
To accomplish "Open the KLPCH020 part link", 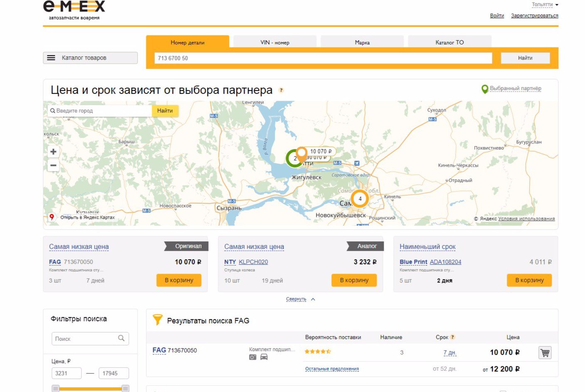I will click(x=253, y=262).
